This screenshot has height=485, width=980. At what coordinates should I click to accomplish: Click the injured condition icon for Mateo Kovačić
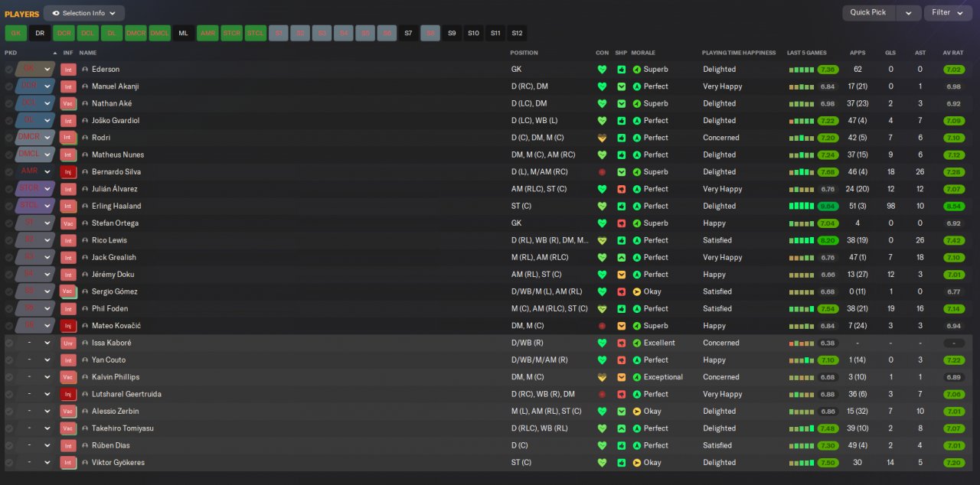click(x=602, y=326)
